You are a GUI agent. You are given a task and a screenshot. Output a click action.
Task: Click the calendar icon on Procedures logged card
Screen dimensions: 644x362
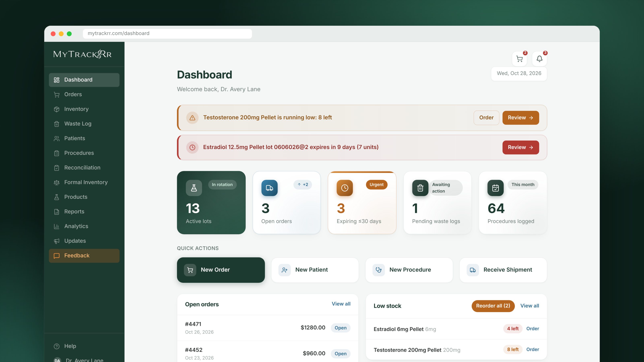click(x=495, y=188)
